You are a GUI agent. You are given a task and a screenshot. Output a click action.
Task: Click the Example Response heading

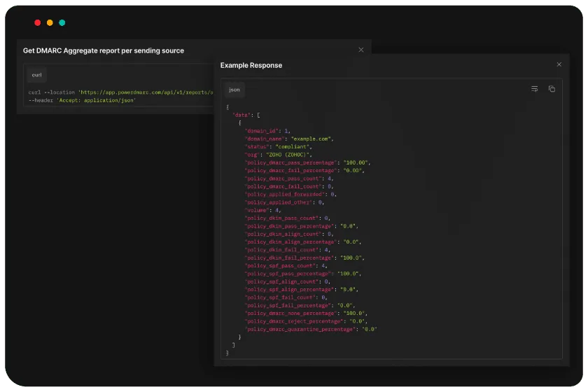coord(251,65)
